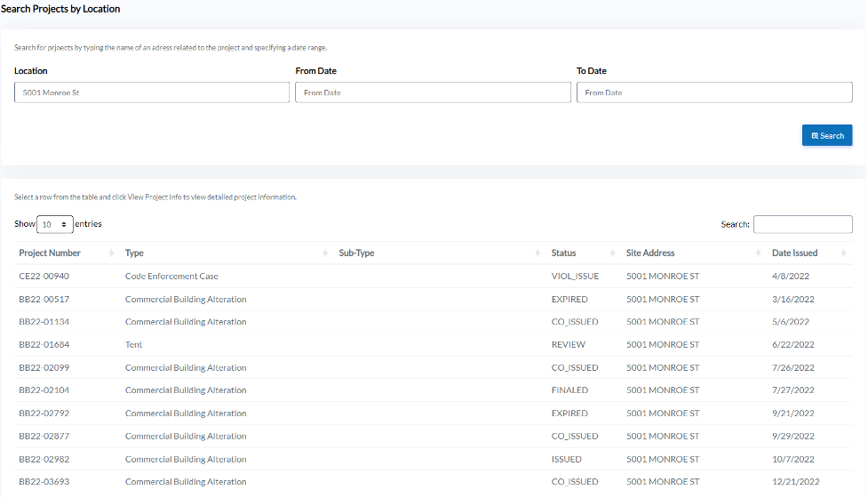Click sort arrows on Type column
The image size is (868, 498).
click(x=324, y=253)
